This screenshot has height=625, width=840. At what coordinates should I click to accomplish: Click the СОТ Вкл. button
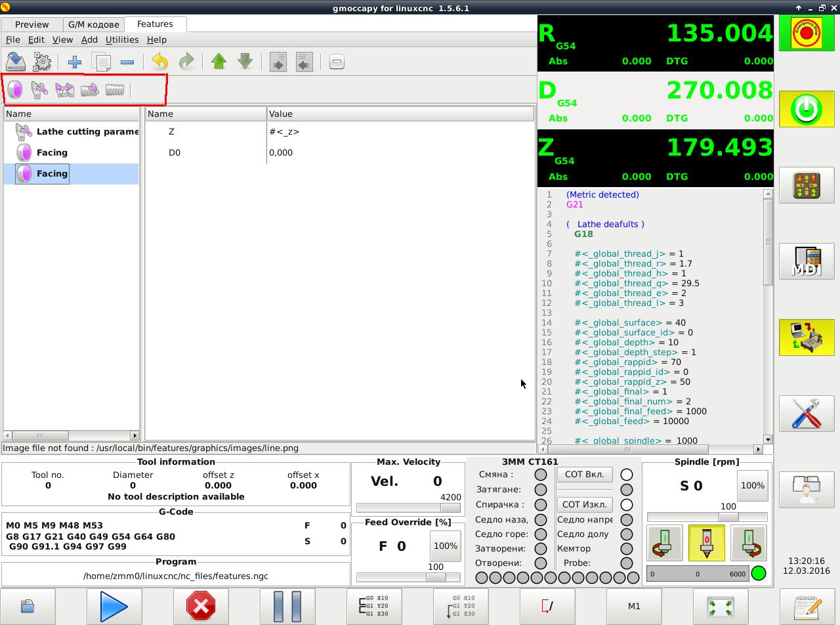click(x=585, y=474)
